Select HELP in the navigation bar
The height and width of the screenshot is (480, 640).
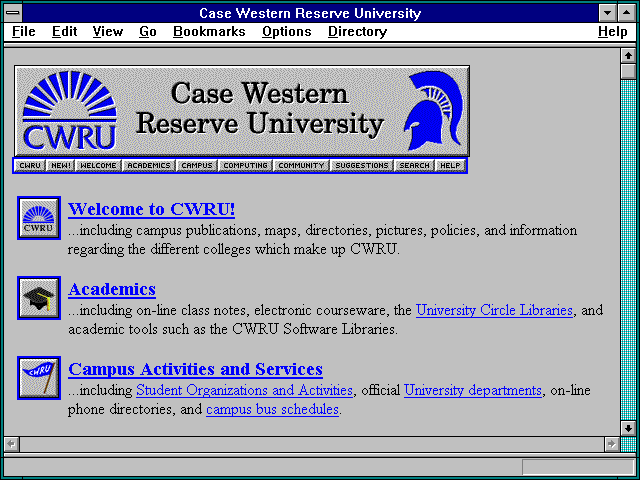[x=450, y=165]
